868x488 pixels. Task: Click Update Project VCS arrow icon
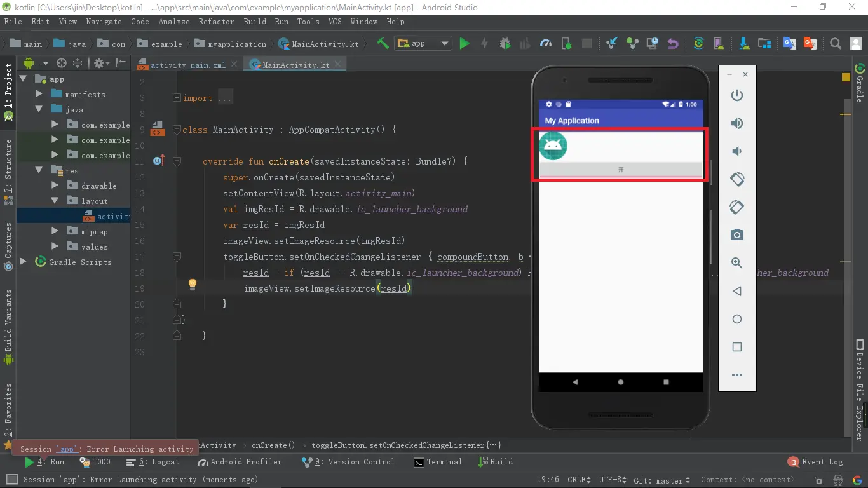(x=611, y=43)
